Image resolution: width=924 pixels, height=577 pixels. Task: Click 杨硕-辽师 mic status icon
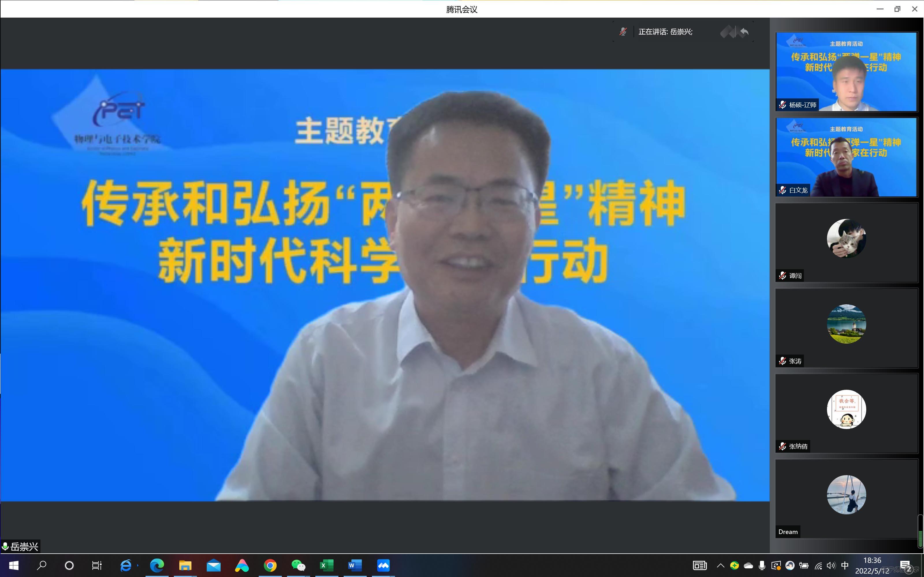[782, 105]
